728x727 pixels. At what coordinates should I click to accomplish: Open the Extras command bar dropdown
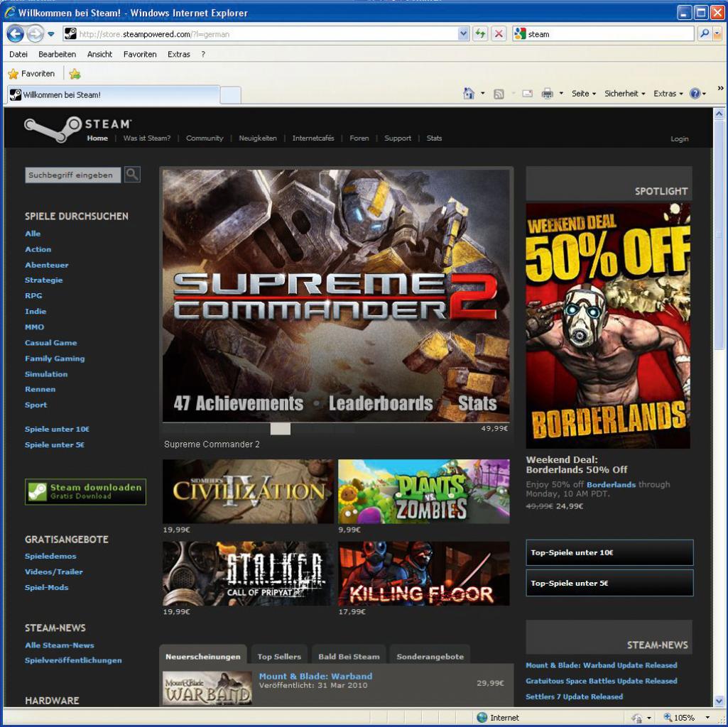[x=668, y=94]
